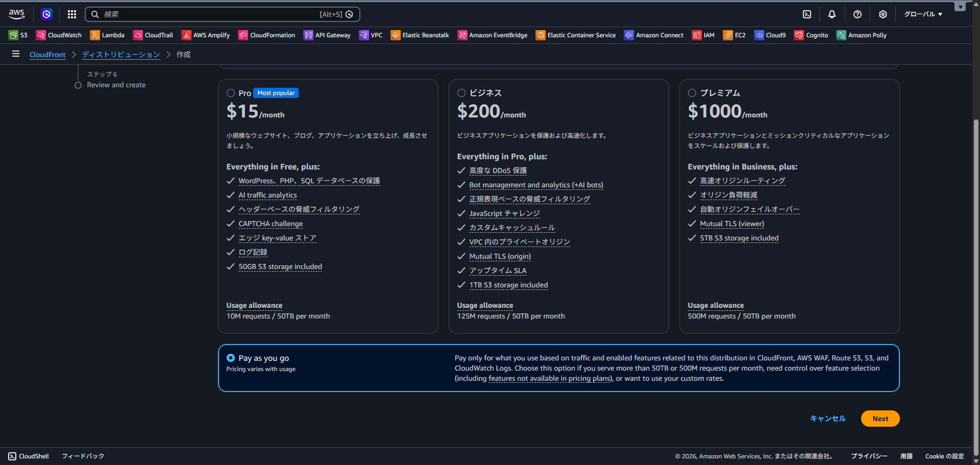Screen dimensions: 980x465
Task: Select the プレミアム plan radio button
Action: coord(692,93)
